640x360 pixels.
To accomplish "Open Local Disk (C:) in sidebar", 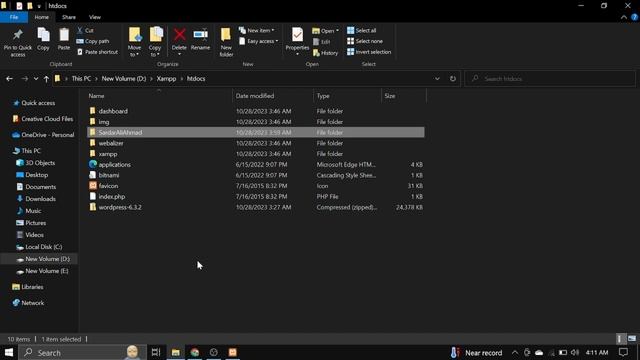I will point(44,247).
